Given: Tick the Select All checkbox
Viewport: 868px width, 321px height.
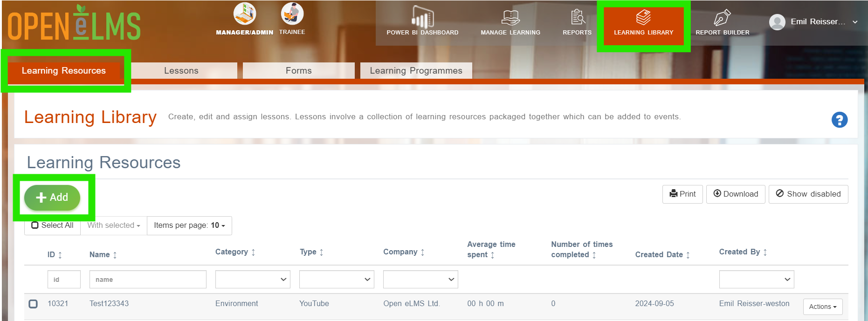Looking at the screenshot, I should (x=35, y=225).
